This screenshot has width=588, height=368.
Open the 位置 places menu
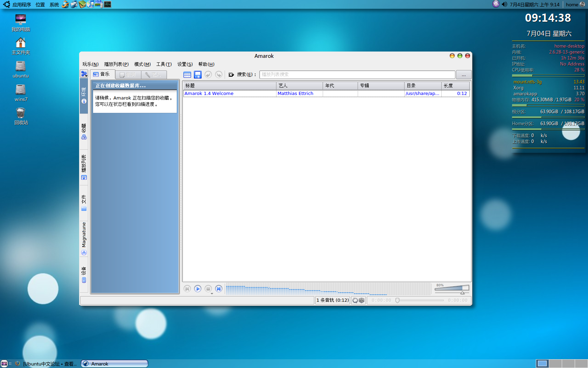tap(40, 5)
